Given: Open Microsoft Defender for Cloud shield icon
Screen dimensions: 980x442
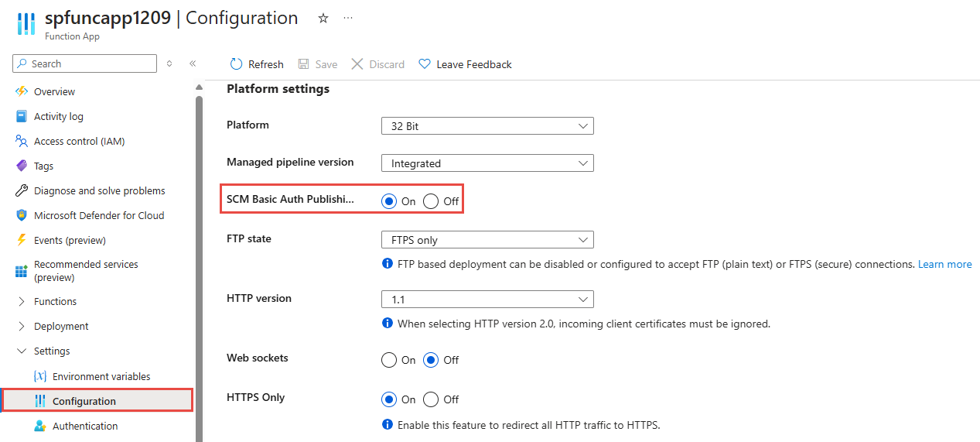Looking at the screenshot, I should tap(22, 215).
